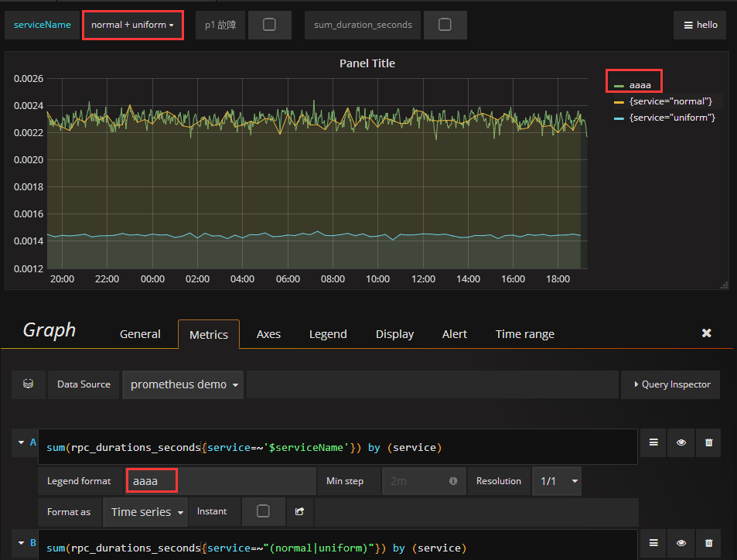This screenshot has height=560, width=737.
Task: Open the normal + uniform variable dropdown
Action: tap(132, 24)
